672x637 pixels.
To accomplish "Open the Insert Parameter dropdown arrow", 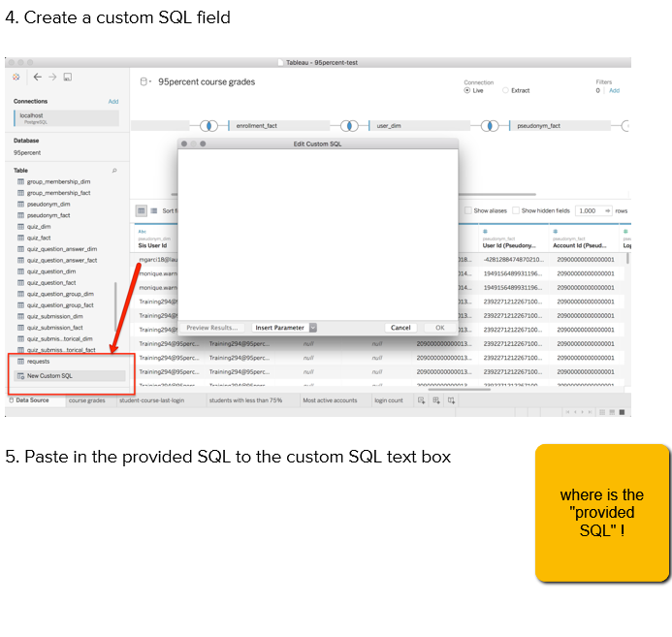I will [x=313, y=328].
